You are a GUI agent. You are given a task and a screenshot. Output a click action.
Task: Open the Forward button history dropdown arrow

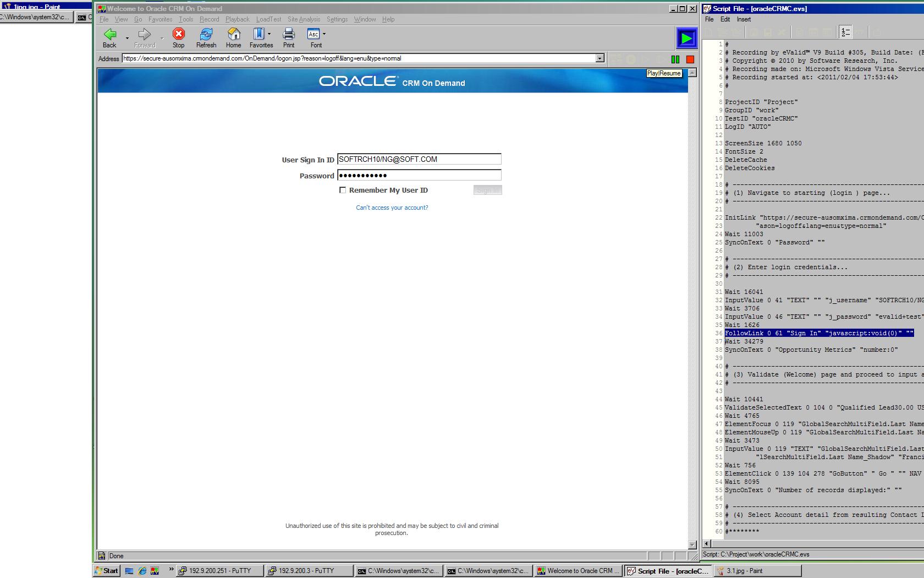[162, 38]
